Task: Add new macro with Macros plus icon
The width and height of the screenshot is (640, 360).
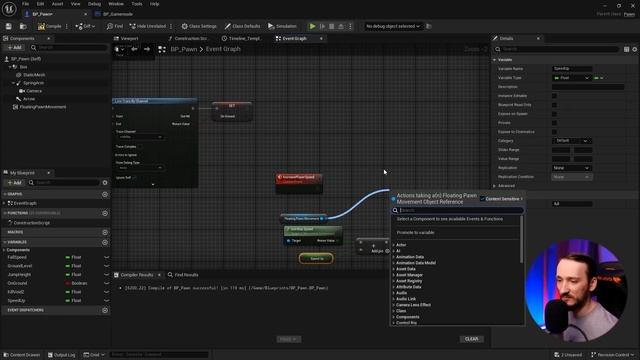Action: click(105, 232)
